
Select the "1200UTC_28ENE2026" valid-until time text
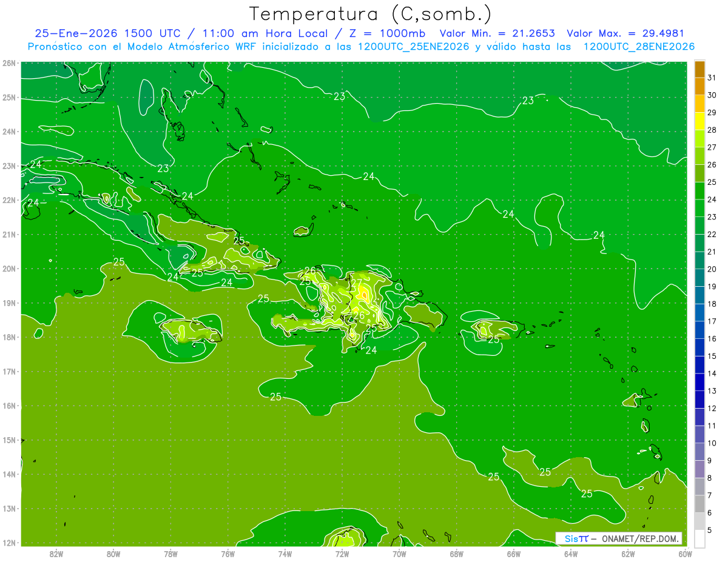click(x=639, y=47)
